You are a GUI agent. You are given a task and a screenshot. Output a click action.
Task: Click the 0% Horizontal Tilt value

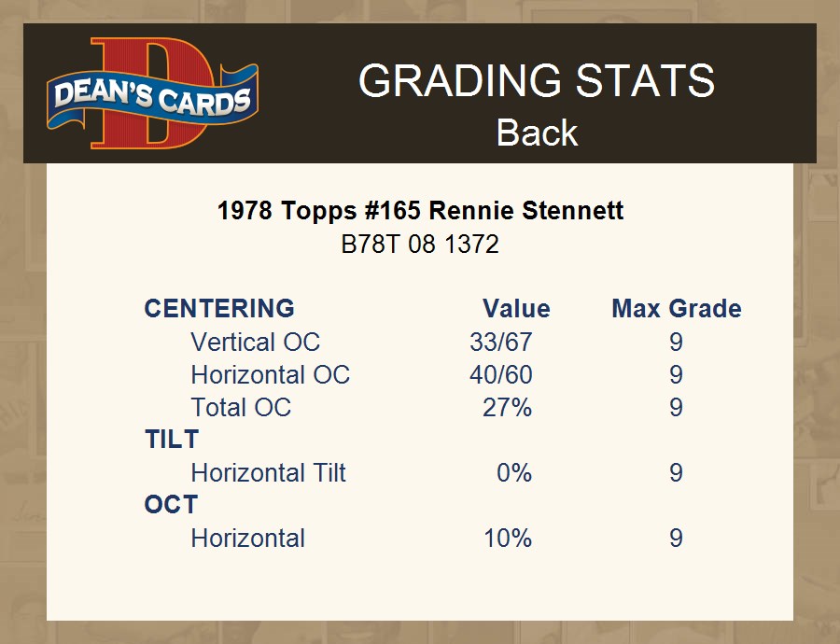coord(514,472)
